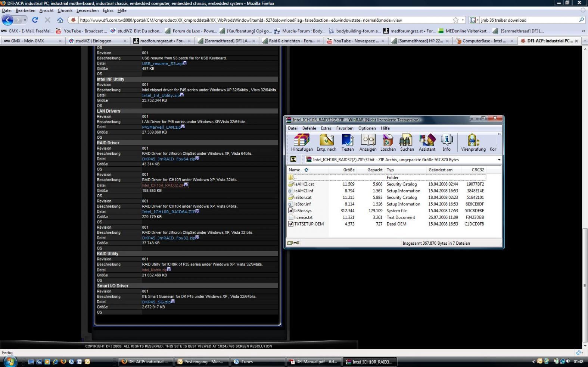The height and width of the screenshot is (367, 588).
Task: Click WinRAR Info icon
Action: pyautogui.click(x=447, y=142)
